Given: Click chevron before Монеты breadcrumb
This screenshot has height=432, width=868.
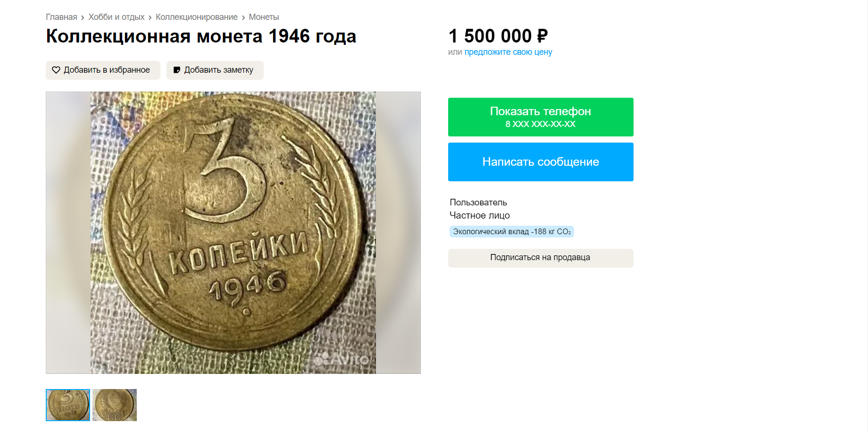Looking at the screenshot, I should coord(243,17).
